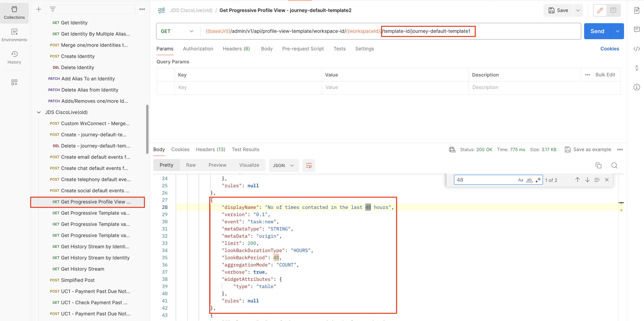Close the response search box
This screenshot has width=644, height=321.
[x=607, y=180]
